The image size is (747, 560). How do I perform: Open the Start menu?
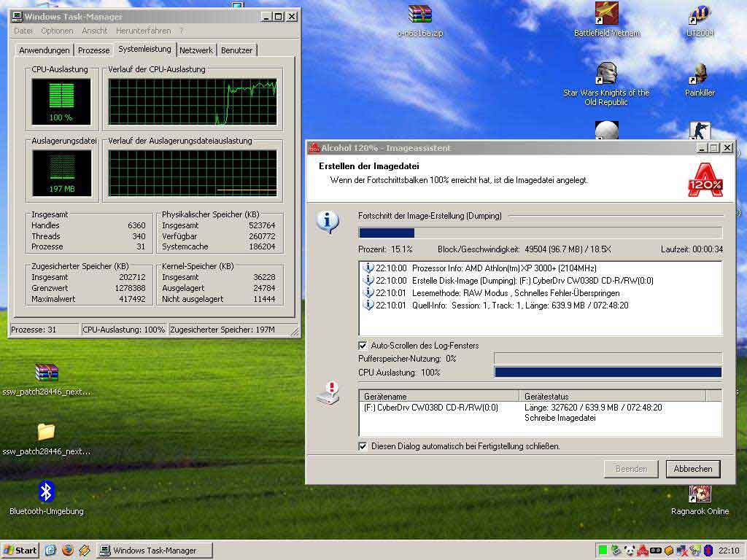(x=20, y=550)
